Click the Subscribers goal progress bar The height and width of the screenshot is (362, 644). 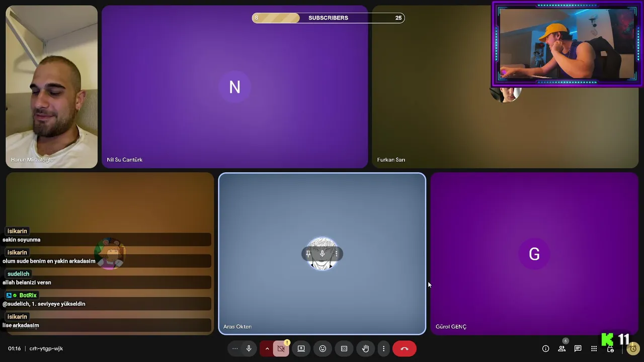(328, 18)
